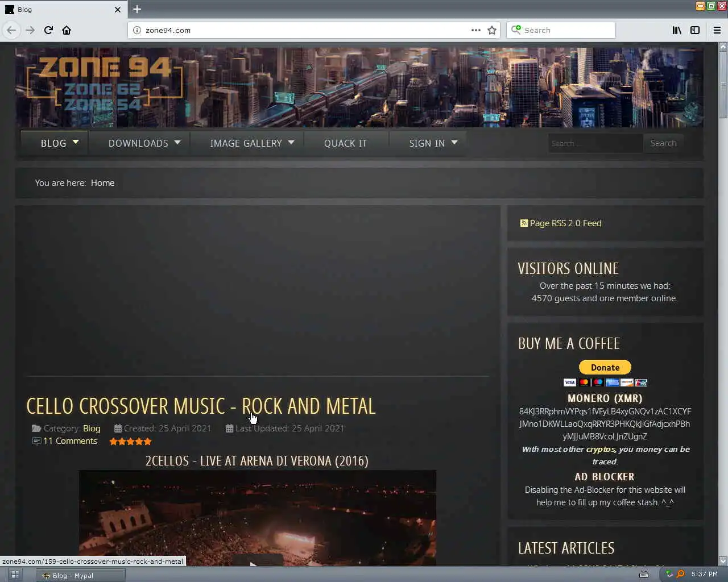Click the comments speech bubble icon
The width and height of the screenshot is (728, 582).
36,441
